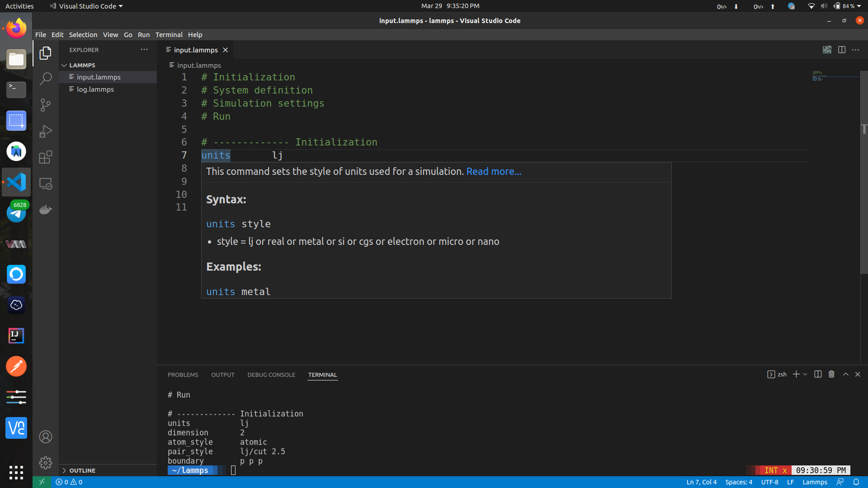This screenshot has width=868, height=488.
Task: Open the Explorer view in activity bar
Action: click(45, 53)
